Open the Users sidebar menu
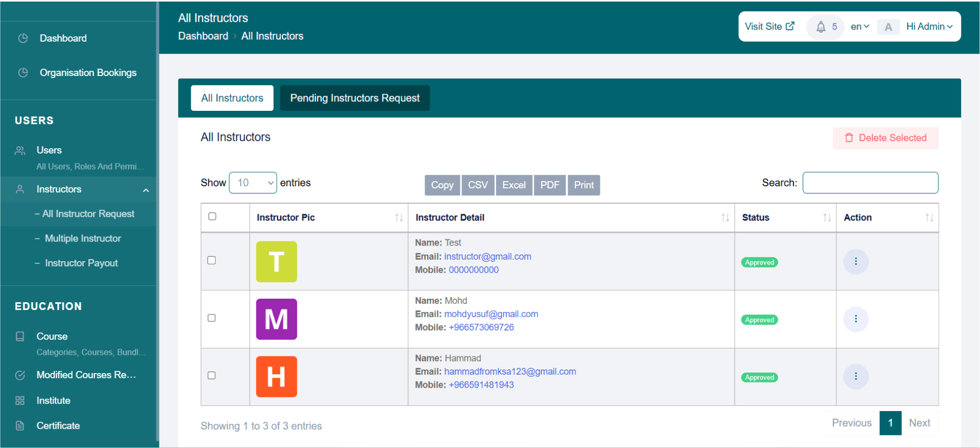Image resolution: width=980 pixels, height=448 pixels. click(49, 150)
